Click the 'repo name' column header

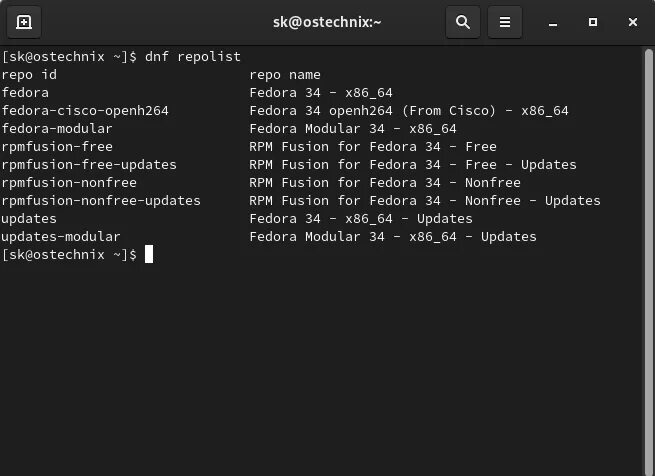(285, 75)
